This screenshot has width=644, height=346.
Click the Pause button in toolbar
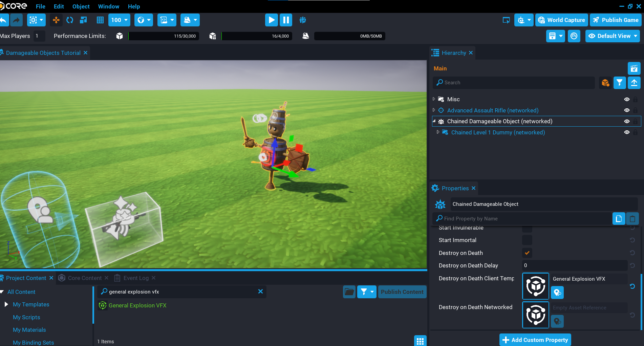pyautogui.click(x=286, y=20)
